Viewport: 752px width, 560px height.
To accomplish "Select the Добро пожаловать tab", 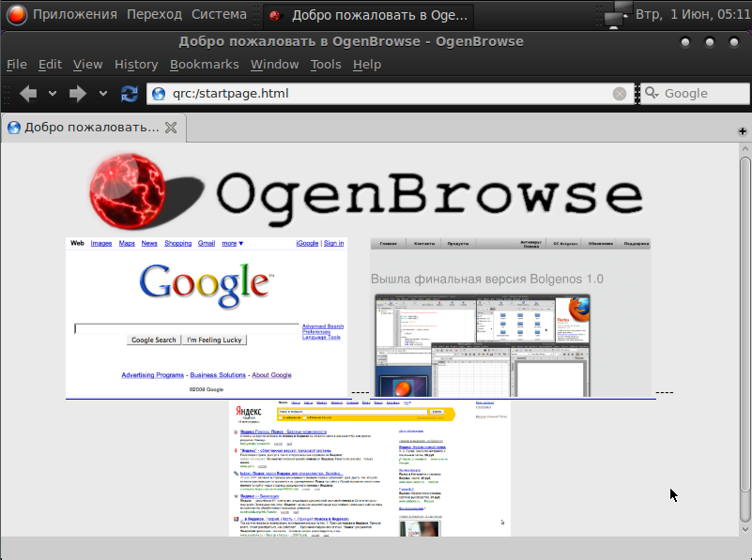I will point(92,128).
